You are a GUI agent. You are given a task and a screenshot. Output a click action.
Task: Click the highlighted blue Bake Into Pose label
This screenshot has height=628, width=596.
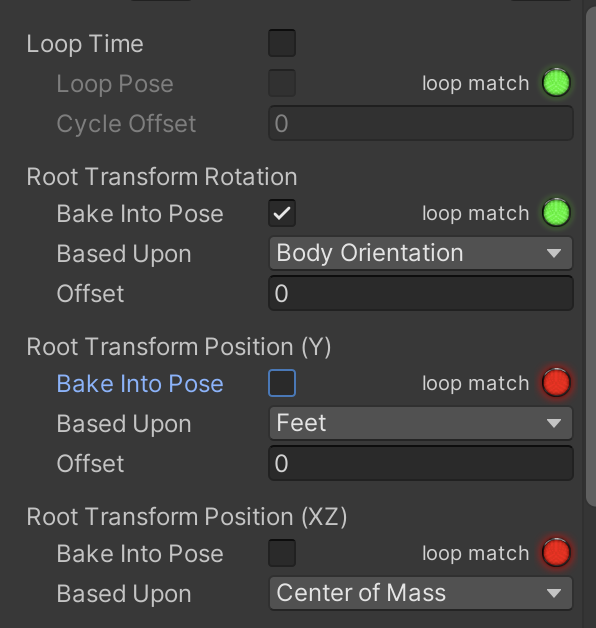click(x=140, y=384)
